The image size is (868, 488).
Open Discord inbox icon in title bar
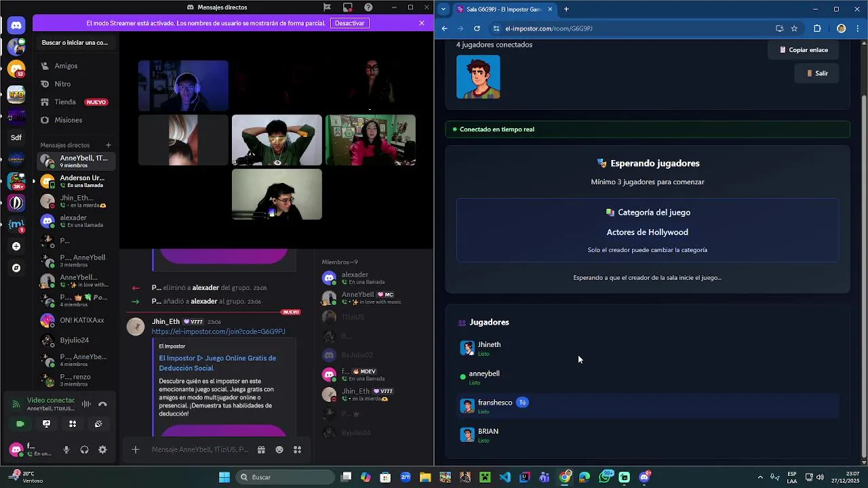pos(347,7)
